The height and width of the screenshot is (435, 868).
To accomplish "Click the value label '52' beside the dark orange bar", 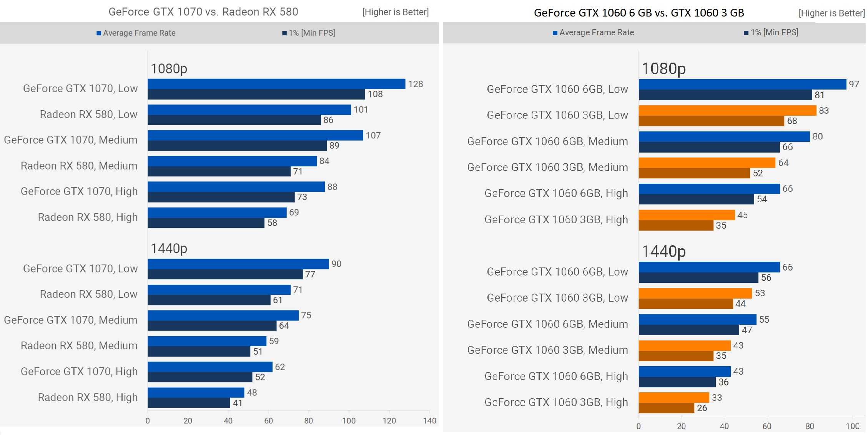I will point(758,173).
